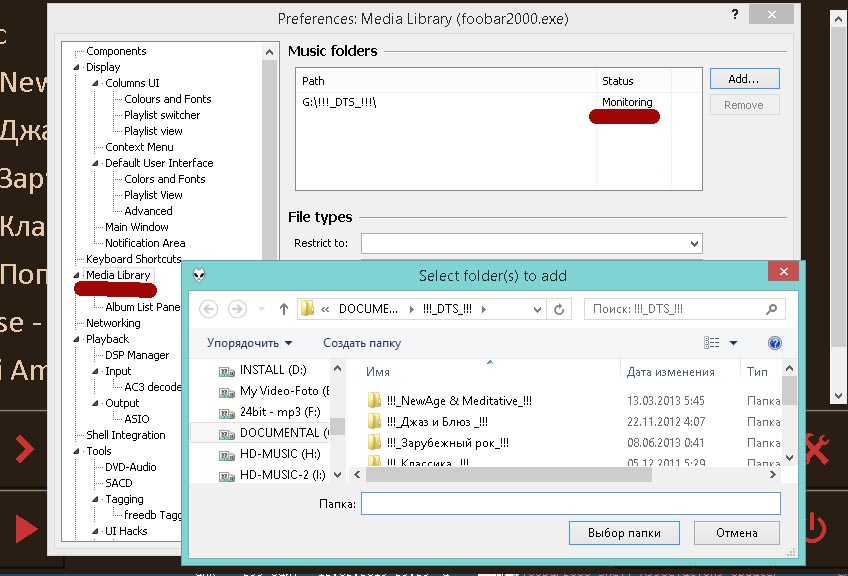Click the !!!_NewAge & Meditative_!!! folder icon

[374, 400]
